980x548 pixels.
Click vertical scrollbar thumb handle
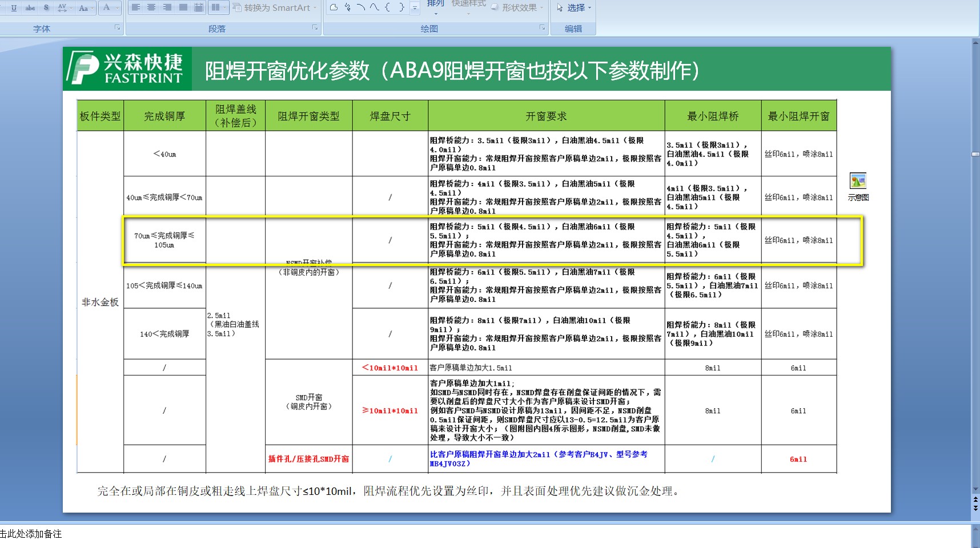pos(975,154)
